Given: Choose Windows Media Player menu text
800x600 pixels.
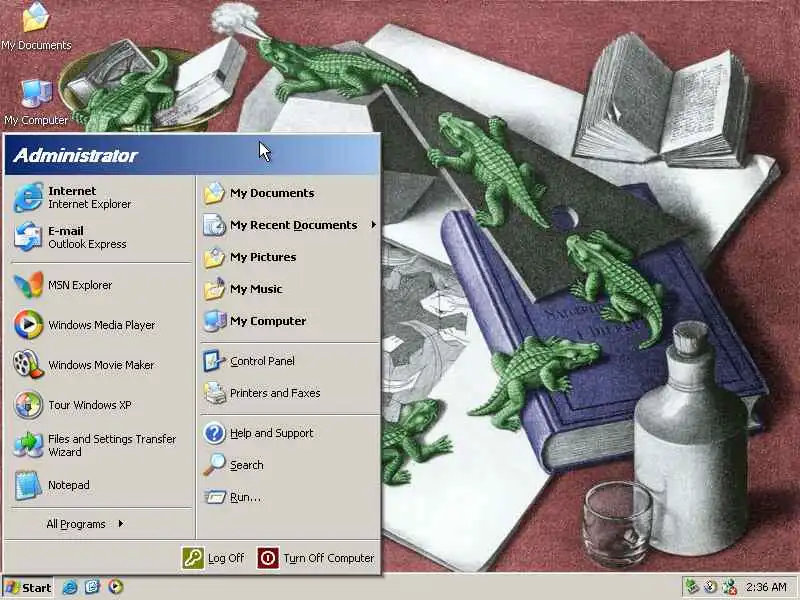Looking at the screenshot, I should click(102, 325).
